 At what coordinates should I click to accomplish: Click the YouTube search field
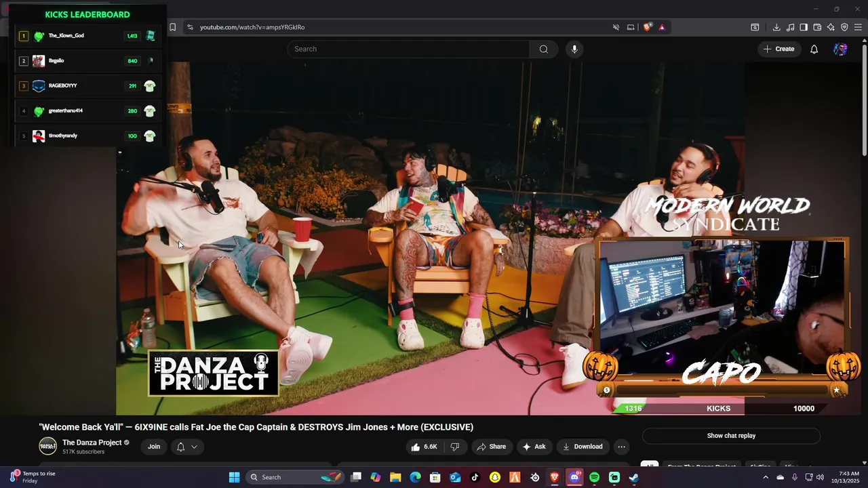pyautogui.click(x=408, y=49)
